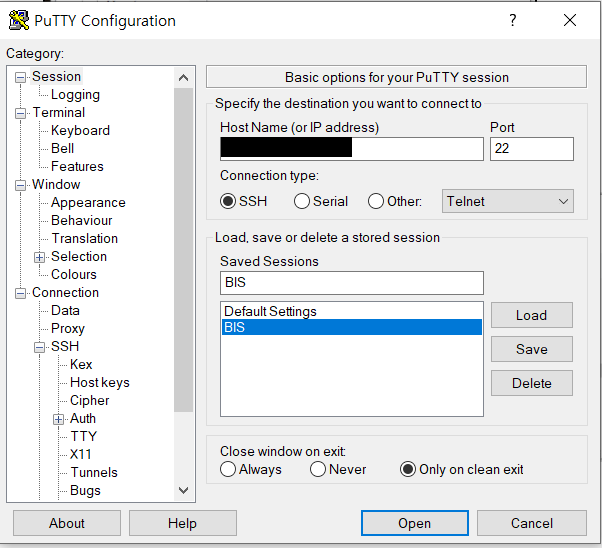The image size is (602, 548).
Task: Open the Logging category
Action: (75, 94)
